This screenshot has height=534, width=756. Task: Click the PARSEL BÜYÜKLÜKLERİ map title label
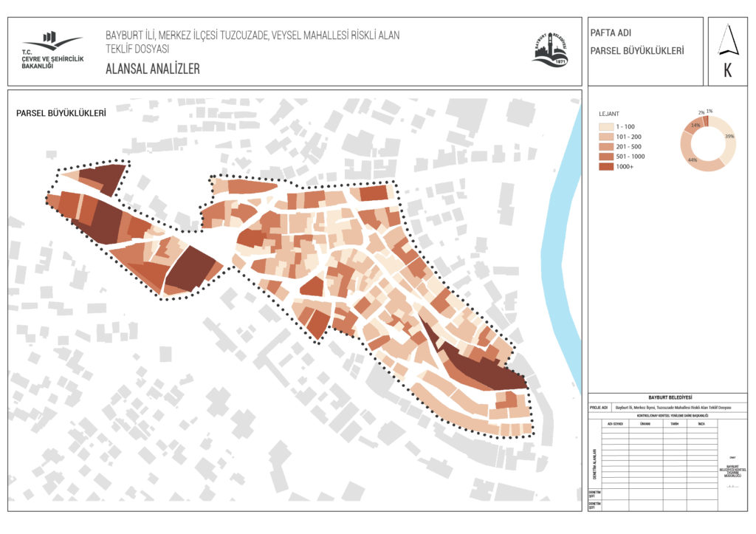tap(61, 114)
